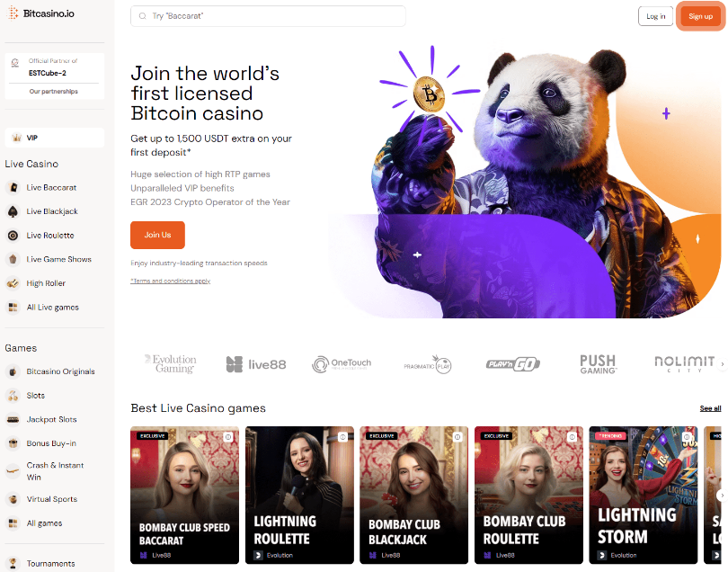Click the Log in button
728x572 pixels.
655,16
